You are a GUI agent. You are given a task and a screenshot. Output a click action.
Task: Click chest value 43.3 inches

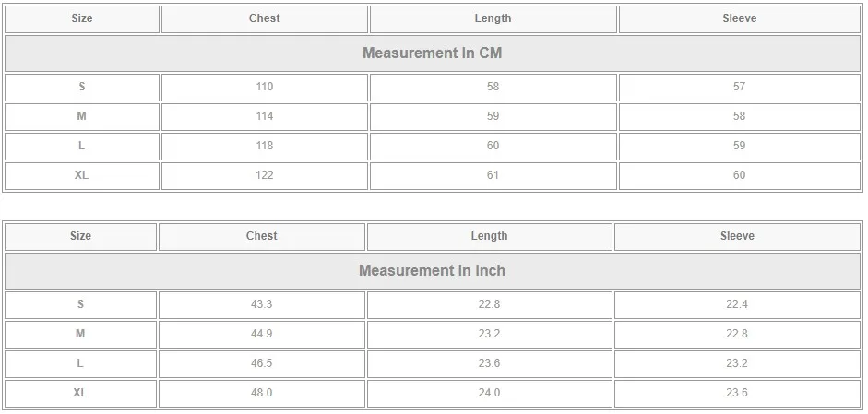point(261,304)
